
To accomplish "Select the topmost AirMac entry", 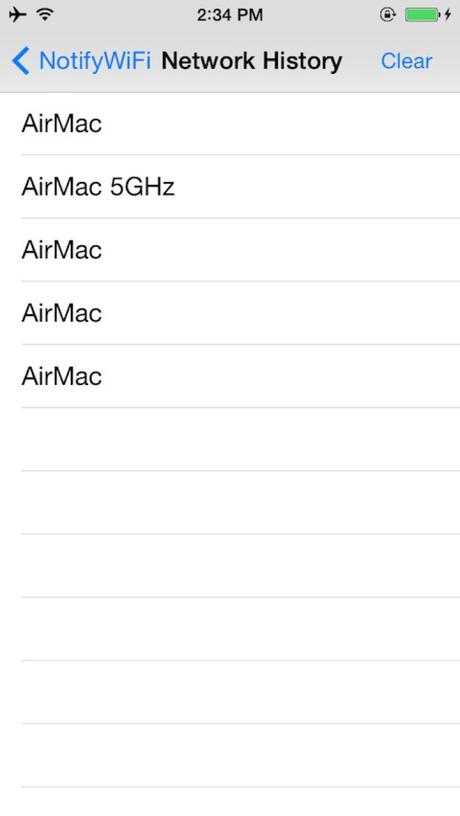I will 230,124.
